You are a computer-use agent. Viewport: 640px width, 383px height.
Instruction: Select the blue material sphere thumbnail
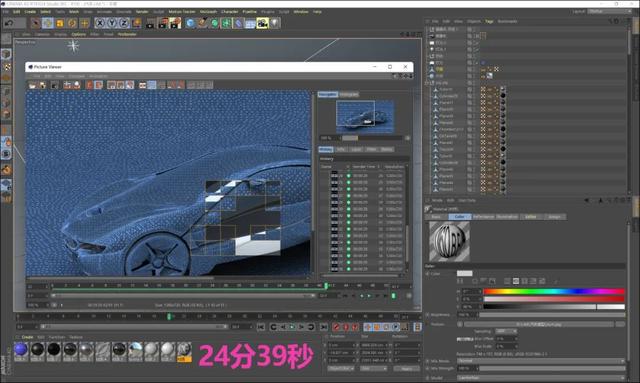click(x=21, y=351)
